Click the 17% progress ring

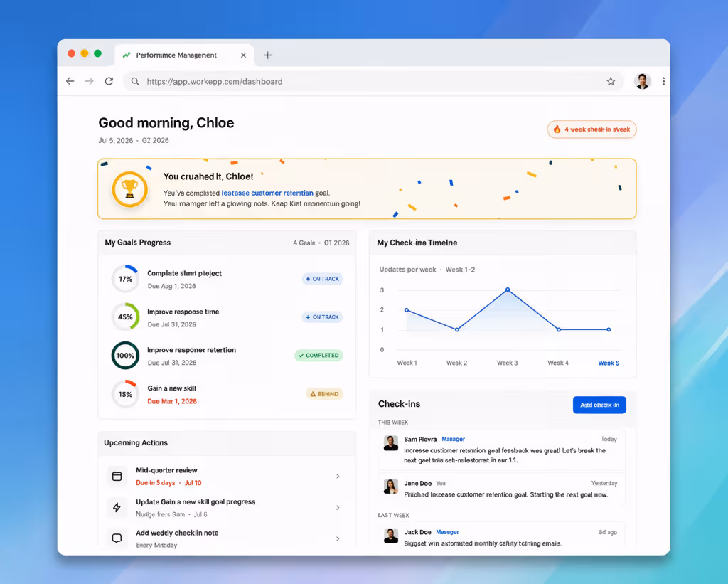(125, 279)
